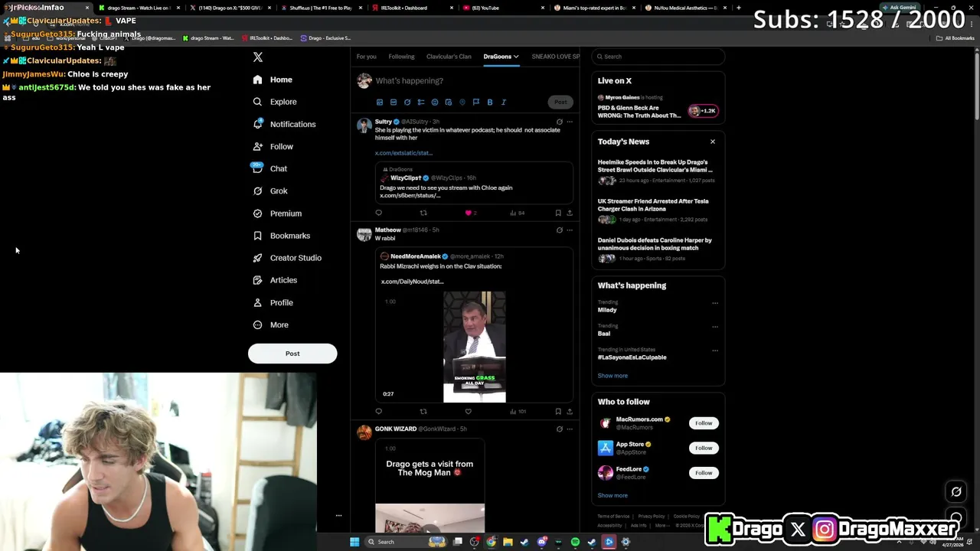980x551 pixels.
Task: Click the emoji icon in composer
Action: tap(435, 103)
